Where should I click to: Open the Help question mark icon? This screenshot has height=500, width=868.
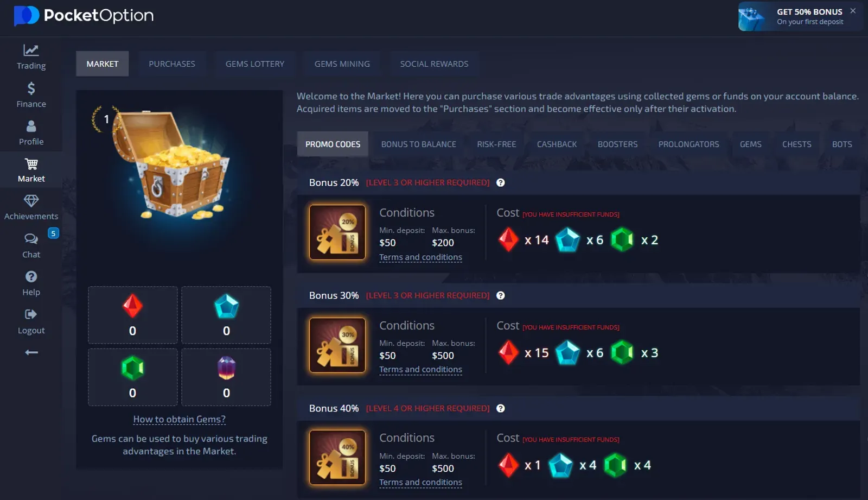coord(31,276)
